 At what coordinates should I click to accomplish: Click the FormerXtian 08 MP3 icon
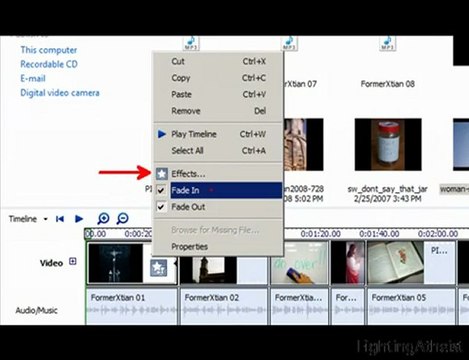387,43
